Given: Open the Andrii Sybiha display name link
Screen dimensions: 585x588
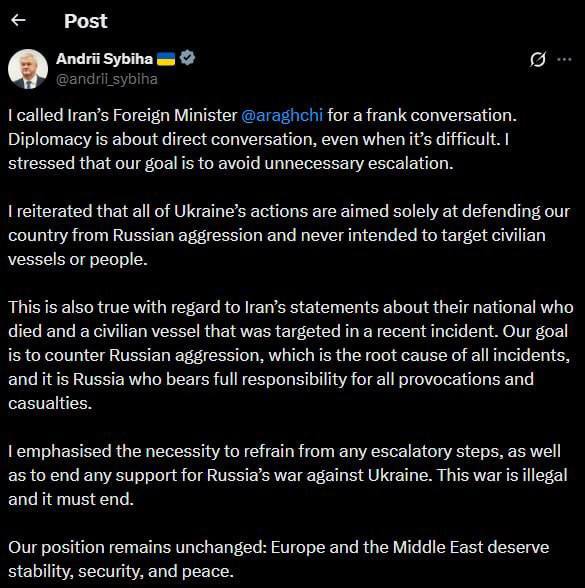Looking at the screenshot, I should [x=104, y=59].
